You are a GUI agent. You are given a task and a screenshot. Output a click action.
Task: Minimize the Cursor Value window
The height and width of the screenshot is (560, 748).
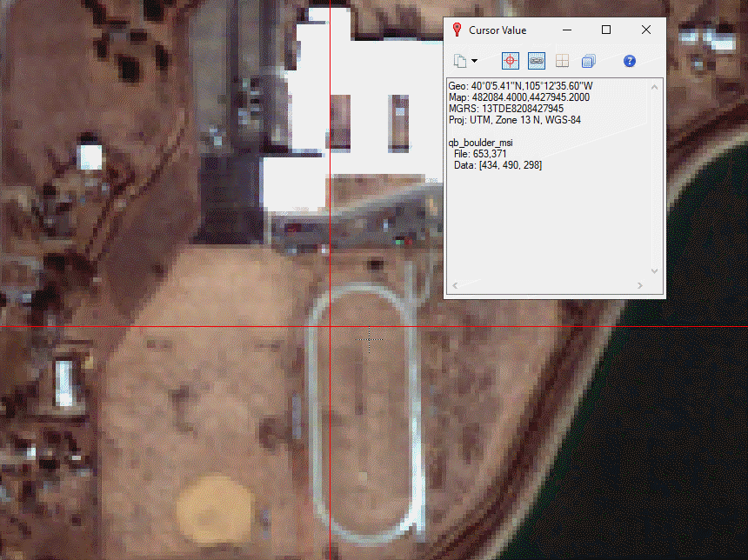click(x=566, y=30)
